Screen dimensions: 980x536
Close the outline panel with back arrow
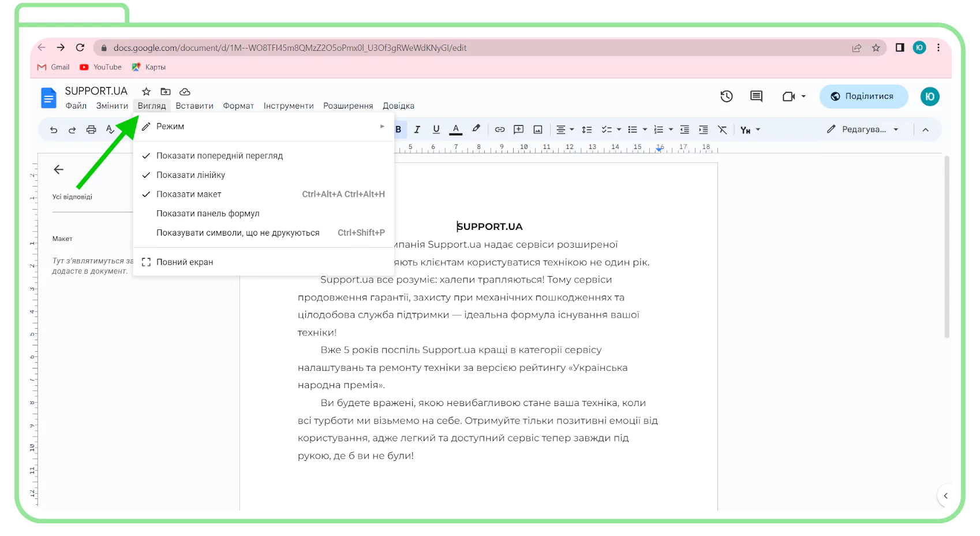pos(58,169)
